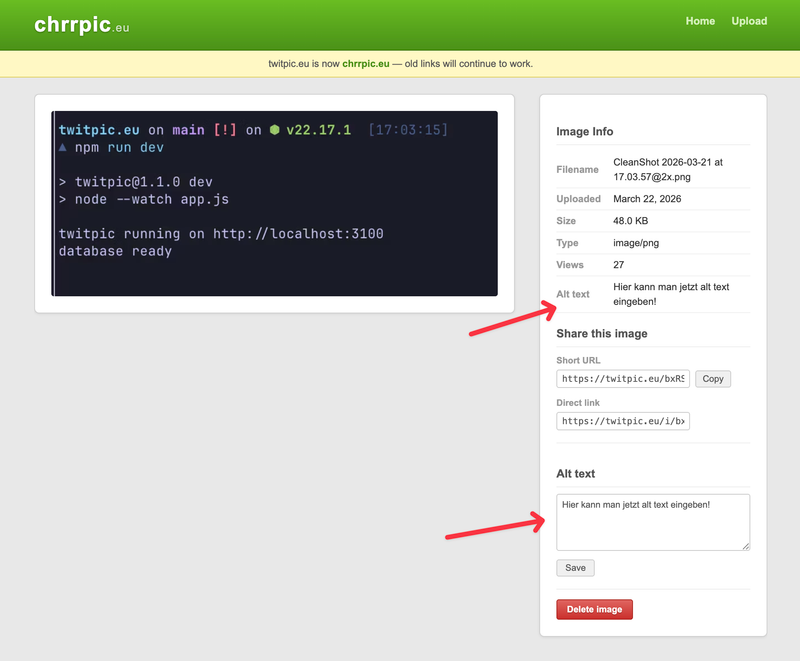This screenshot has width=800, height=661.
Task: Click the textarea resize handle corner
Action: 745,545
